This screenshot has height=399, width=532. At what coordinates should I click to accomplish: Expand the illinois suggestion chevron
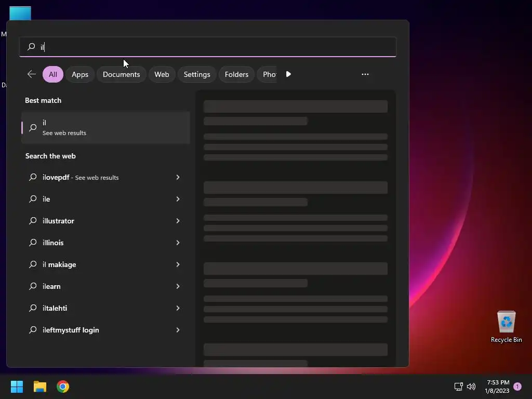pos(178,243)
